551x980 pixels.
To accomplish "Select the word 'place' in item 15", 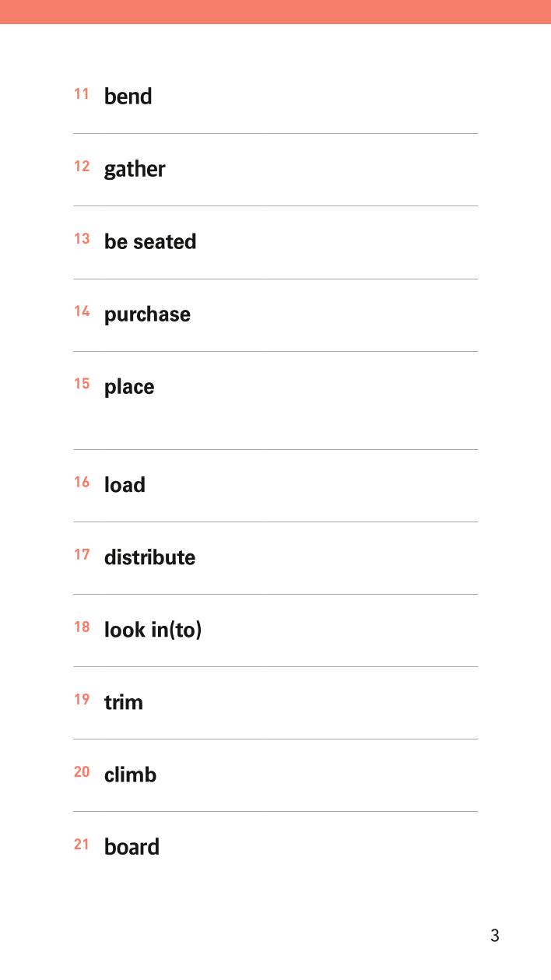I will (129, 388).
